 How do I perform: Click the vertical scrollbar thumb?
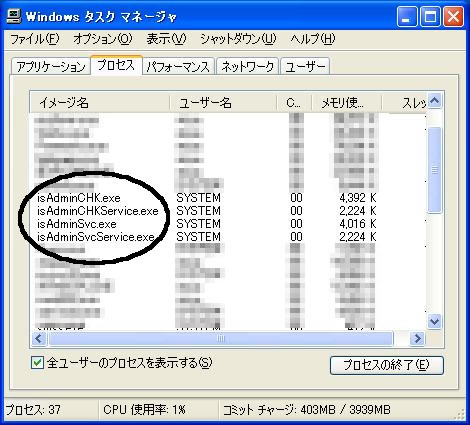[434, 170]
